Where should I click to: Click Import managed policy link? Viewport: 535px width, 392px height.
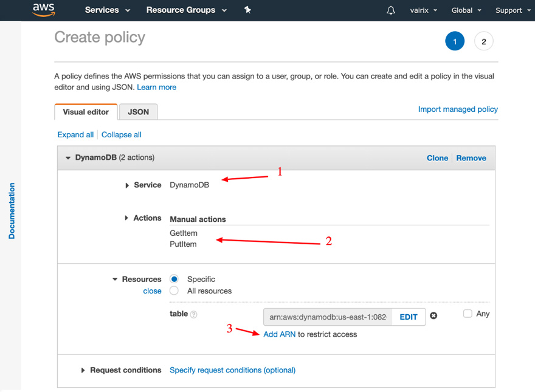click(458, 109)
